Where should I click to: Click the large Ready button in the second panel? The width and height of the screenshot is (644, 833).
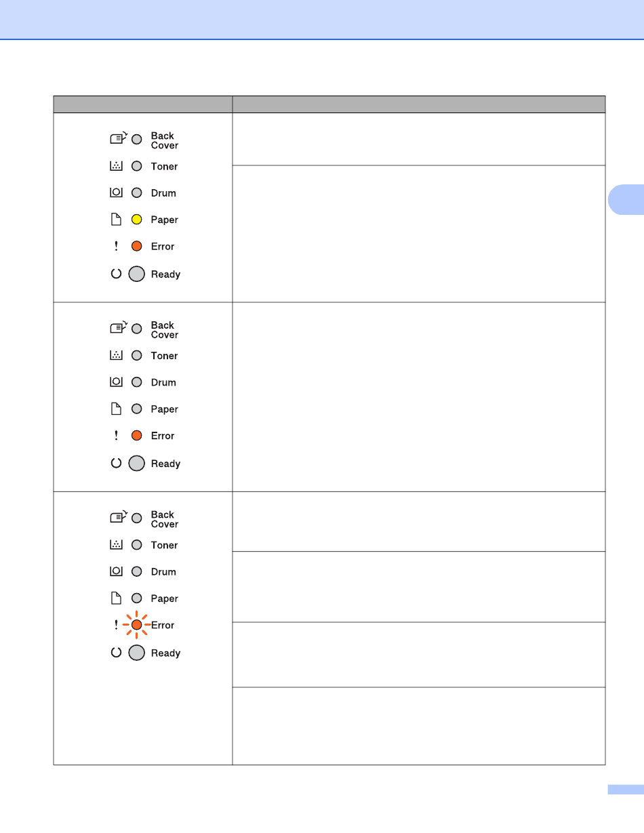(x=136, y=464)
